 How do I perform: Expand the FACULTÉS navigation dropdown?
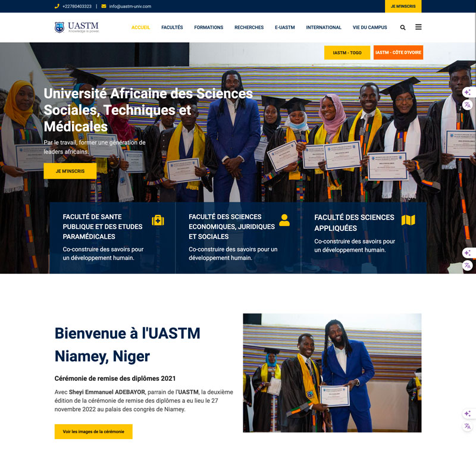tap(172, 27)
